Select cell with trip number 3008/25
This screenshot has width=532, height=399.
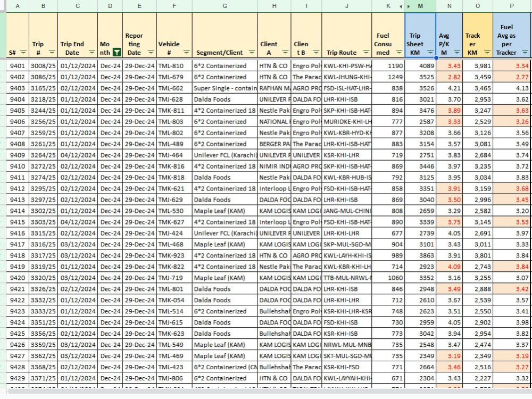pyautogui.click(x=44, y=66)
